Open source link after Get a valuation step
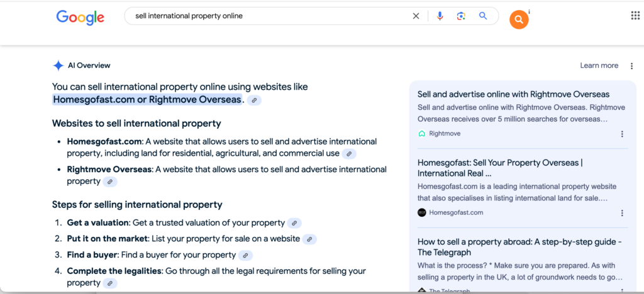Image resolution: width=644 pixels, height=294 pixels. [x=294, y=224]
